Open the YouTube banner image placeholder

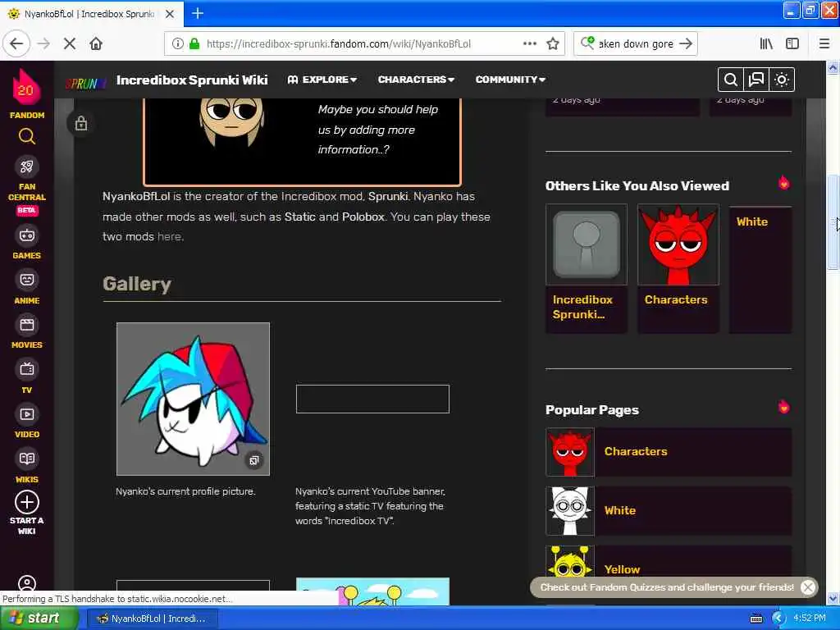point(372,399)
